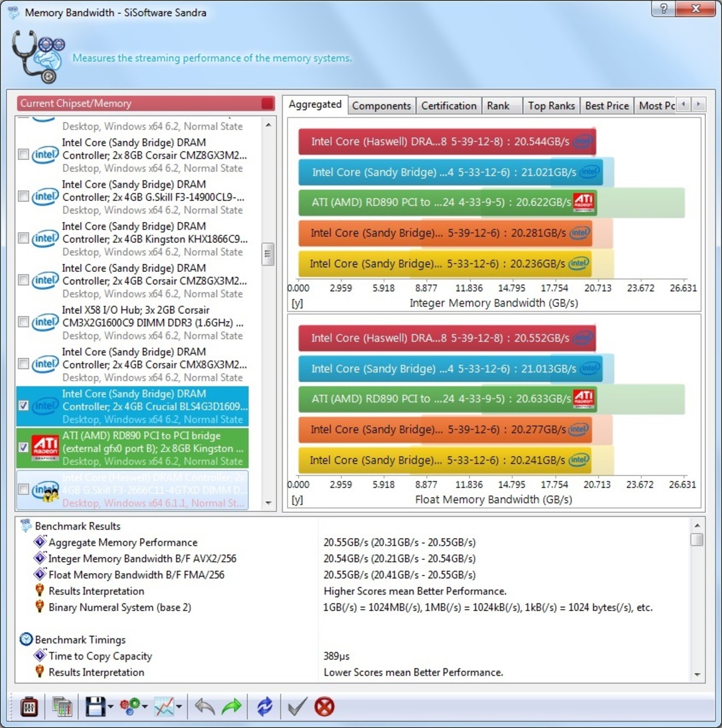
Task: Click the red cancel X icon
Action: [324, 707]
